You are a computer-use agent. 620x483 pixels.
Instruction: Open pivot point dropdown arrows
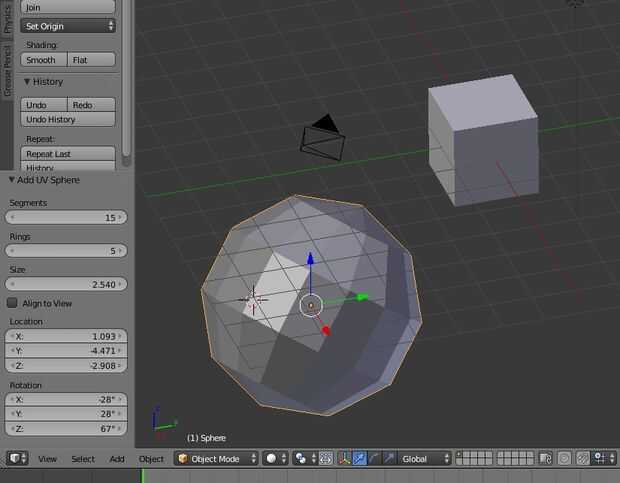tap(314, 458)
